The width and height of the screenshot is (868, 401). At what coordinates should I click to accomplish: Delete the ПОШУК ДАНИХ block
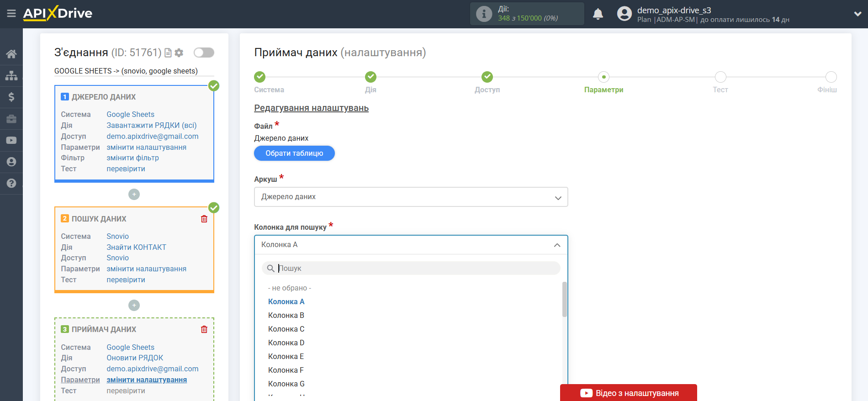(x=204, y=219)
